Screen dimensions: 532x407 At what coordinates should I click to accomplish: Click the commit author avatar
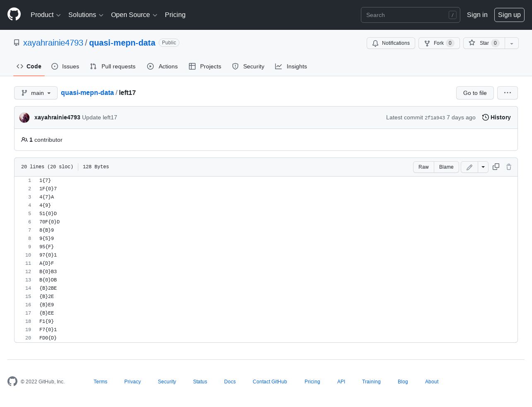(24, 117)
